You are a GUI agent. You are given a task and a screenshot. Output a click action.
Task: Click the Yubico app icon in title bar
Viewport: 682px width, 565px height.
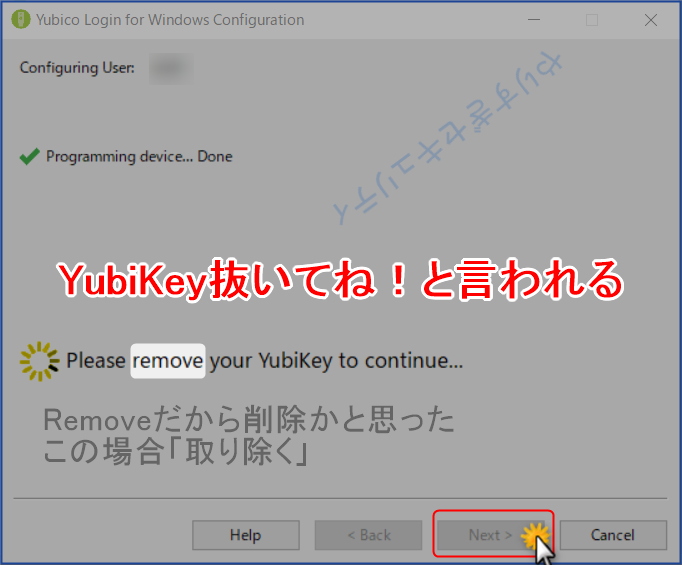(20, 20)
